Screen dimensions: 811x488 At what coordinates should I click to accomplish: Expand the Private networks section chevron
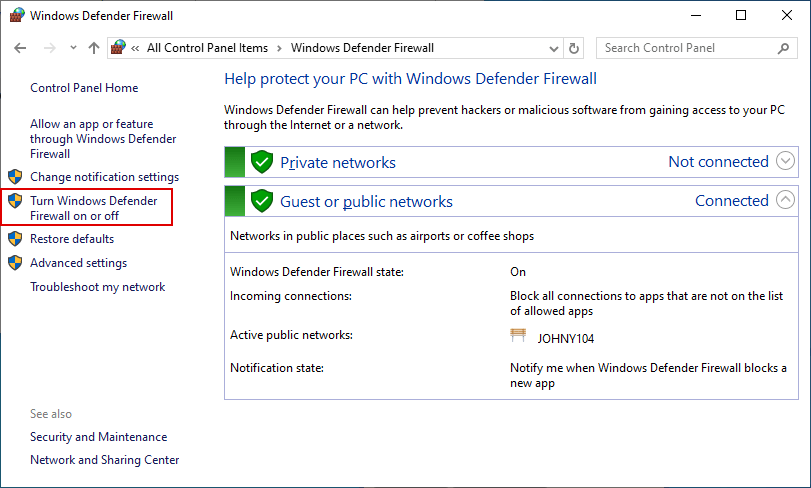[785, 161]
